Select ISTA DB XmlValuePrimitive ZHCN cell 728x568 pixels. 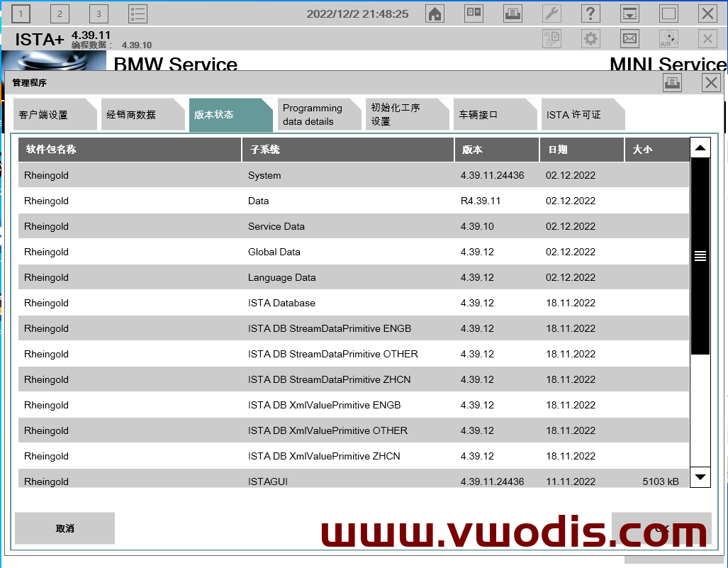[x=324, y=456]
